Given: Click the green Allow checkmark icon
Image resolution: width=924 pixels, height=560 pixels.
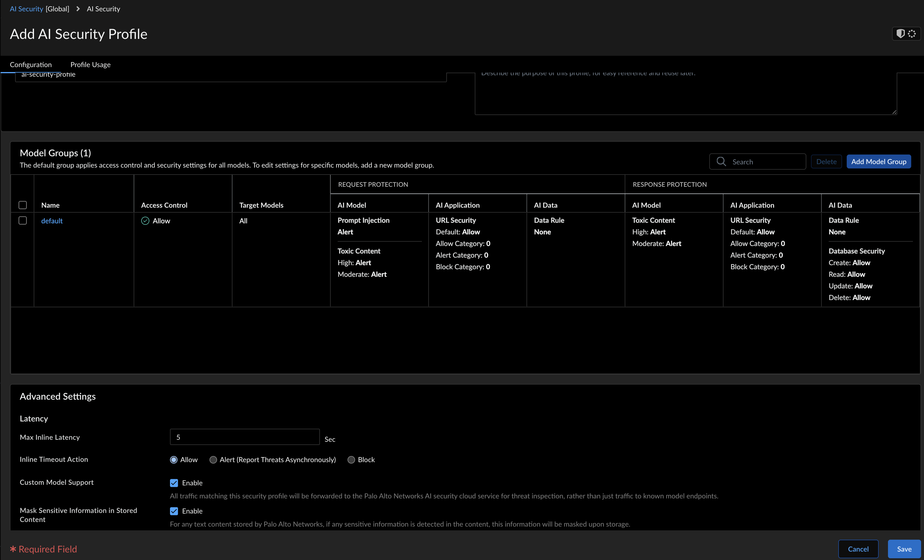Looking at the screenshot, I should click(x=145, y=221).
